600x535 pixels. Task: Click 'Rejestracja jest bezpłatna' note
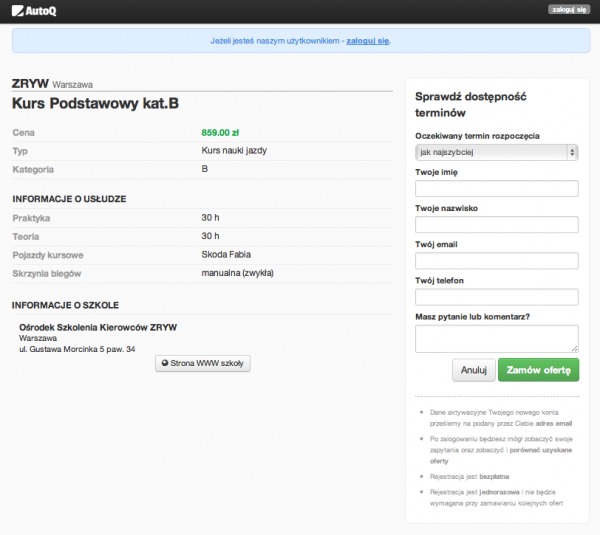[469, 476]
